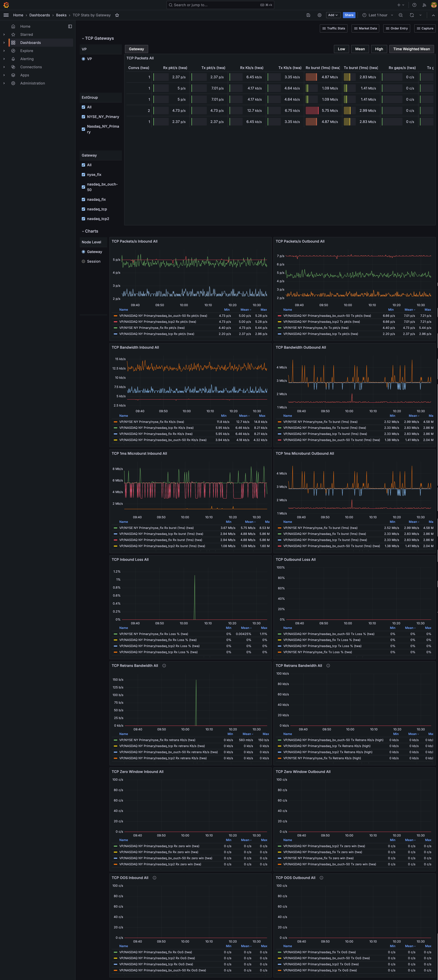438x980 pixels.
Task: Save dashboard using the disk icon
Action: (x=308, y=15)
